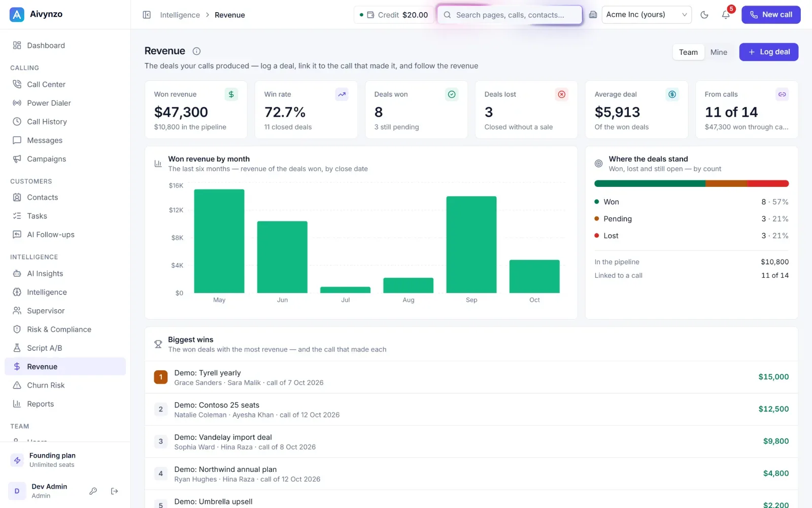
Task: Collapse the sidebar panel icon
Action: click(x=147, y=15)
